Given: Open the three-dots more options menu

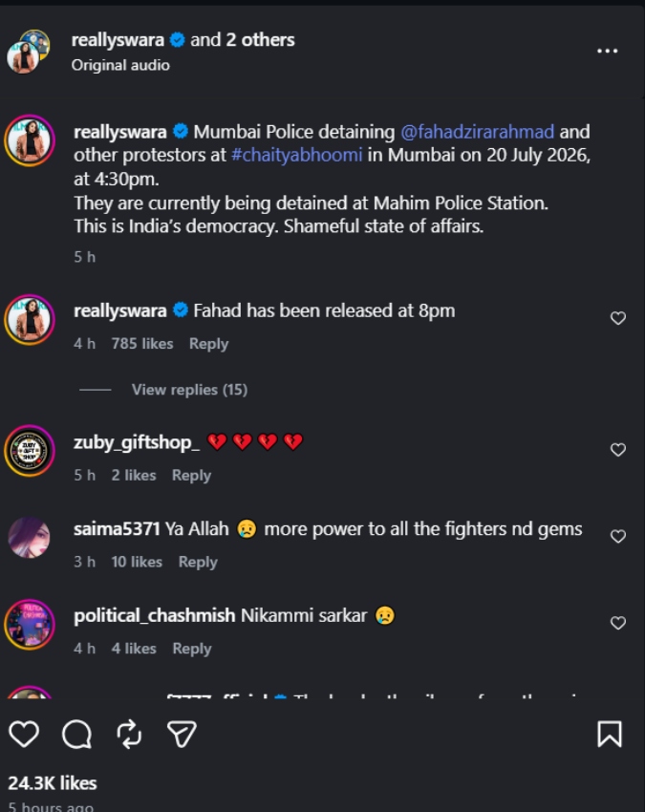Looking at the screenshot, I should 607,51.
